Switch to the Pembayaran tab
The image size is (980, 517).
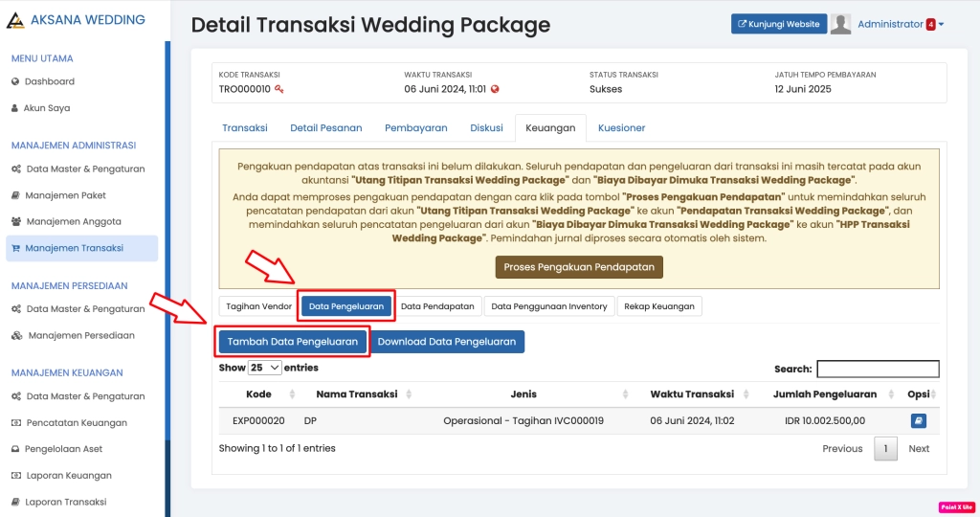pos(415,127)
